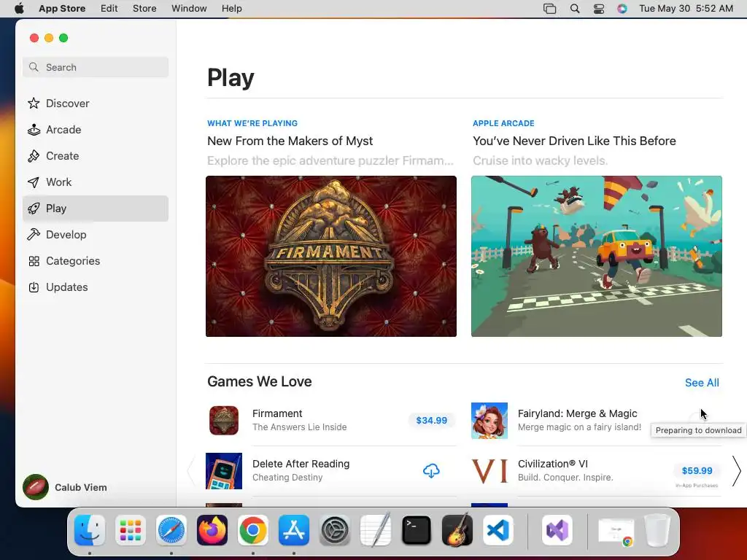The height and width of the screenshot is (560, 747).
Task: Buy Civilization VI for $59.99
Action: coord(697,470)
